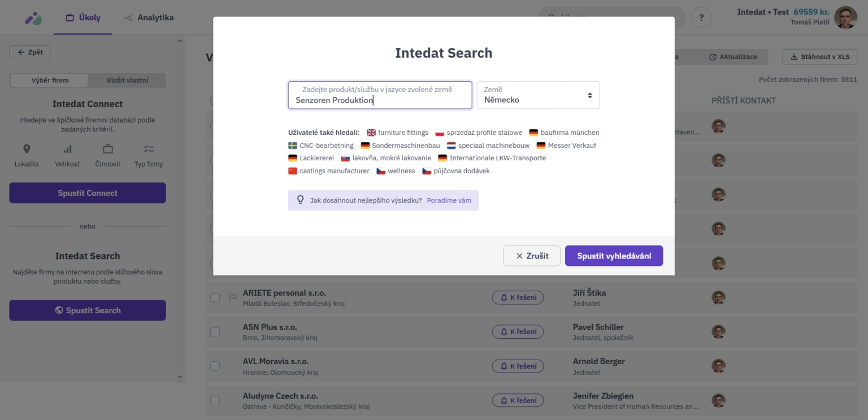Cancel the dialog with Zrušit
868x420 pixels.
tap(532, 256)
